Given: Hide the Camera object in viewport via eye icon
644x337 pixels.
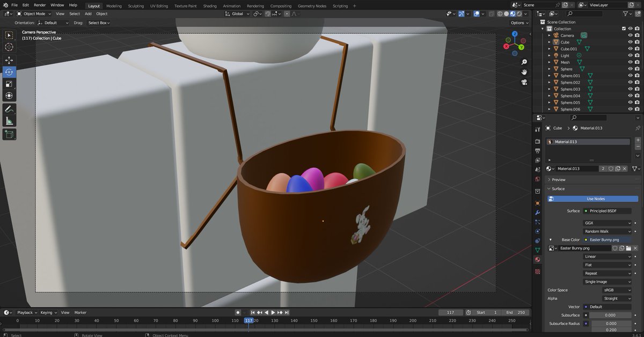Looking at the screenshot, I should (631, 35).
